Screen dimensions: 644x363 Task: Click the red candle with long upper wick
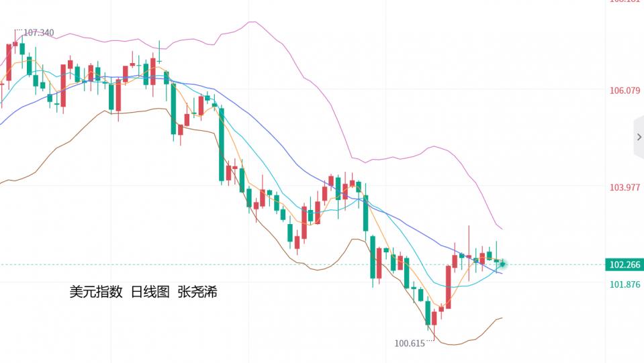coord(469,257)
